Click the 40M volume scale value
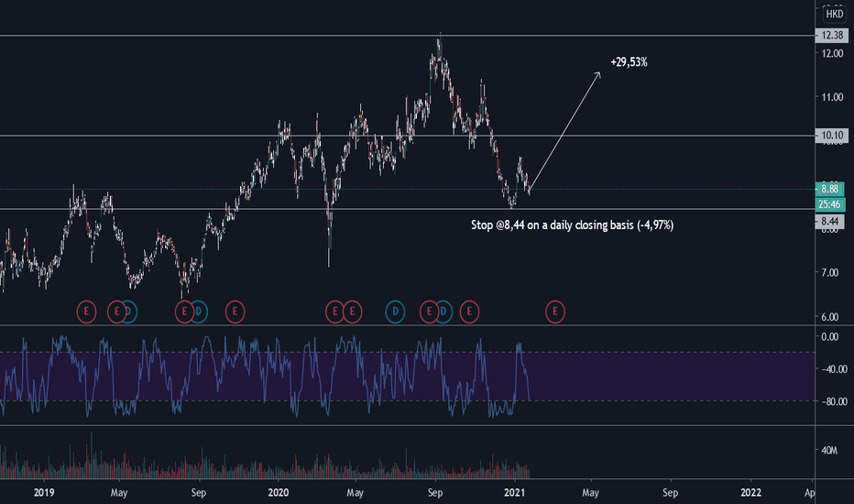Image resolution: width=854 pixels, height=504 pixels. click(x=829, y=450)
